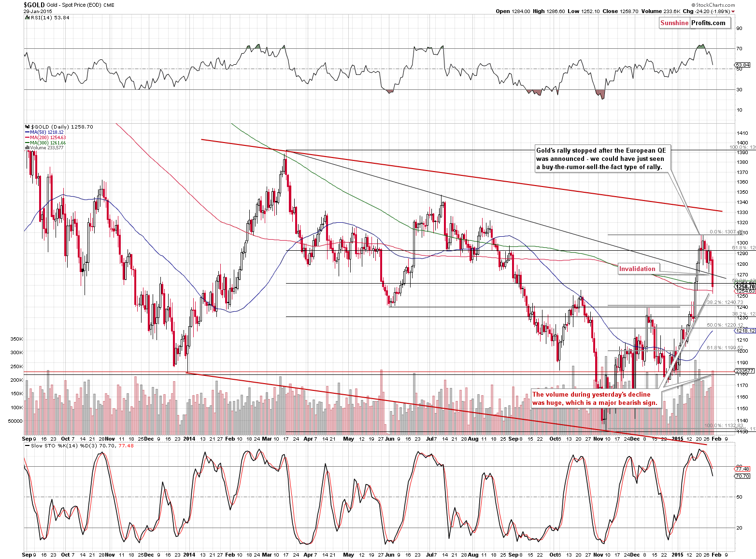Click the red down-triangle beside Chg value
The image size is (756, 559).
pos(733,11)
